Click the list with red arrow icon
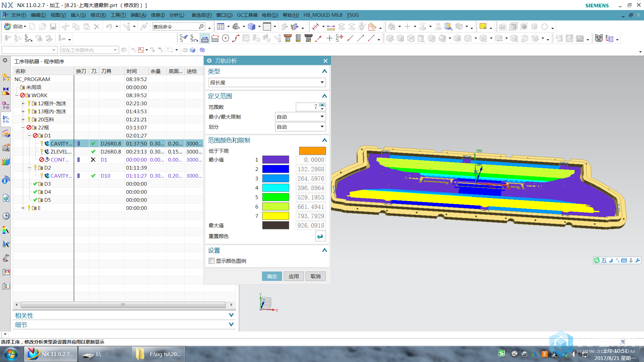 point(609,39)
